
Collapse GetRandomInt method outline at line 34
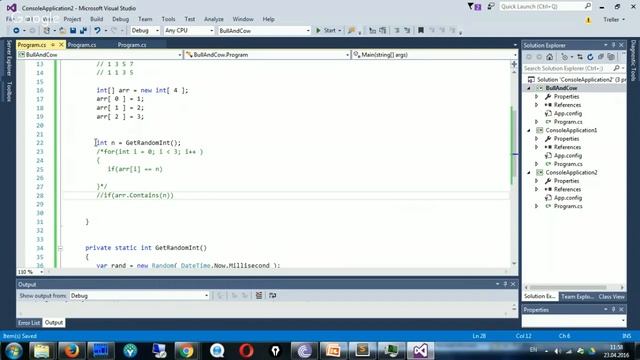(60, 248)
